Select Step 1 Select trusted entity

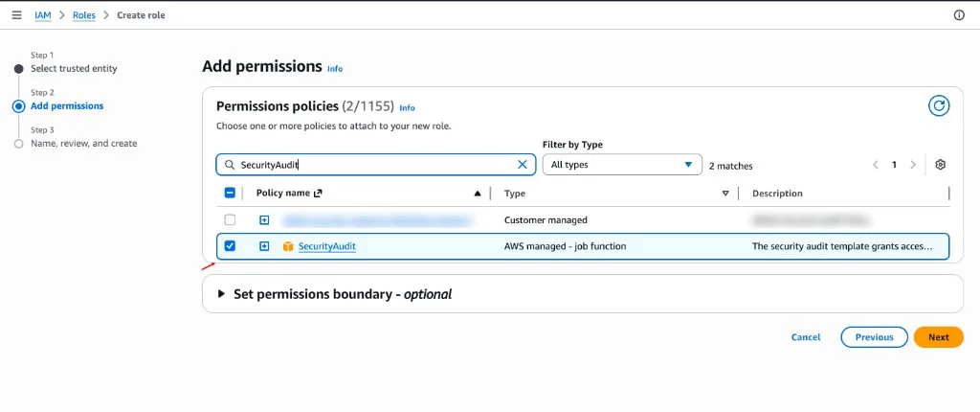click(74, 68)
